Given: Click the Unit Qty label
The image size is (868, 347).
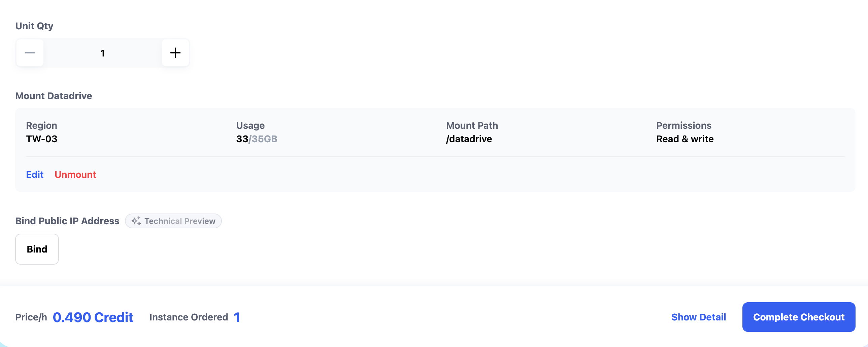Looking at the screenshot, I should 34,26.
